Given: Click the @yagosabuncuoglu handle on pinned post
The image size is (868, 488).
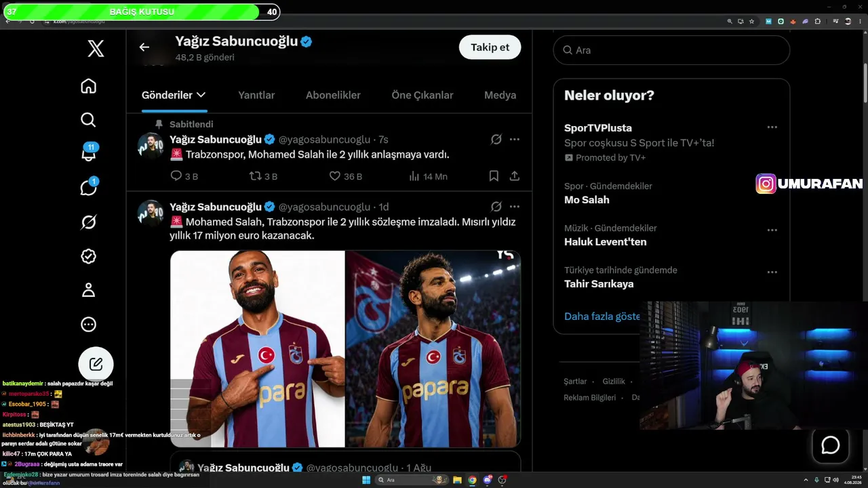Looking at the screenshot, I should point(325,140).
